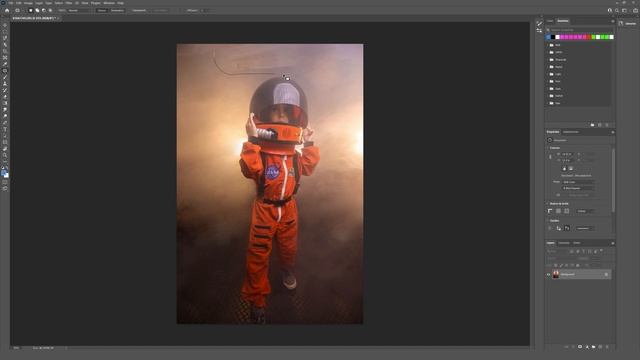Open the Window menu
640x360 pixels.
[109, 3]
